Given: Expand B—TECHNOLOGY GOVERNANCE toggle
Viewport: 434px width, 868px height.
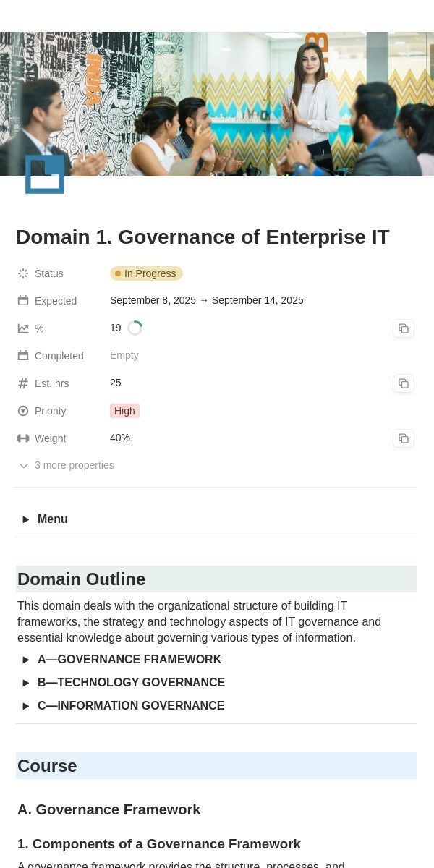Looking at the screenshot, I should tap(26, 683).
